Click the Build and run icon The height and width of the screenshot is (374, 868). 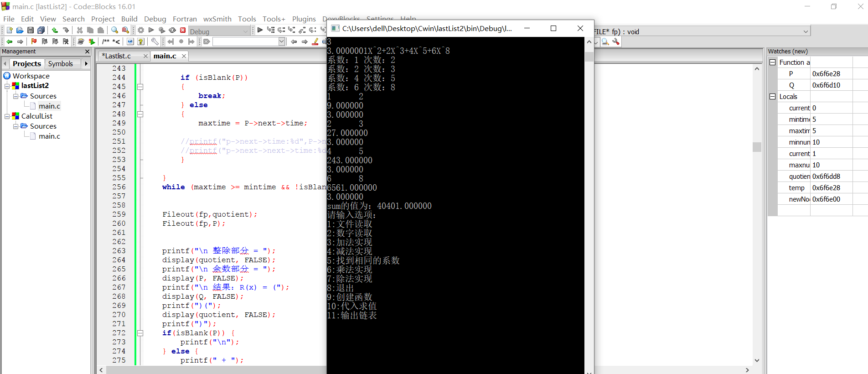(162, 30)
